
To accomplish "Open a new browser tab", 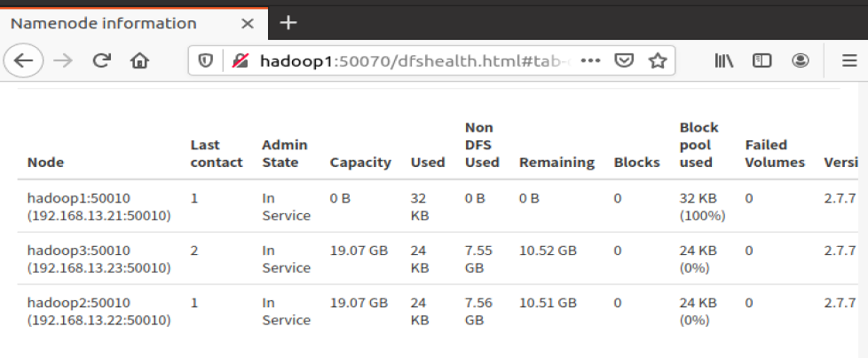I will point(288,22).
